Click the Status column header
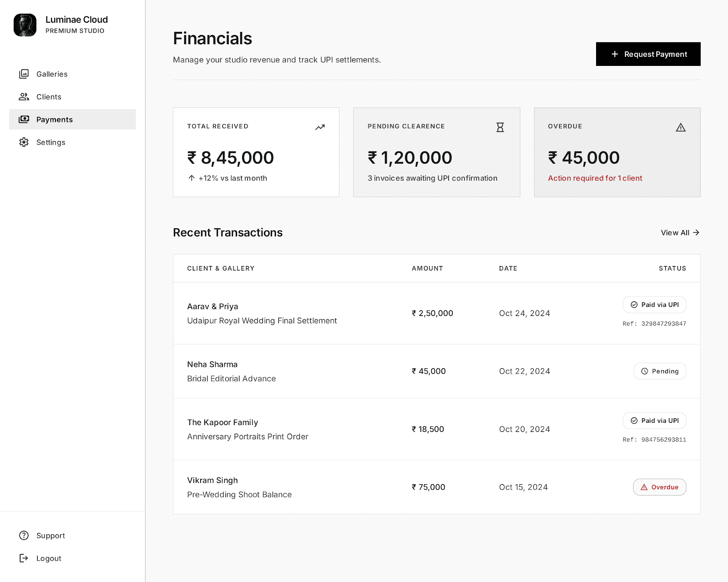Screen dimensions: 728x582 pyautogui.click(x=672, y=268)
